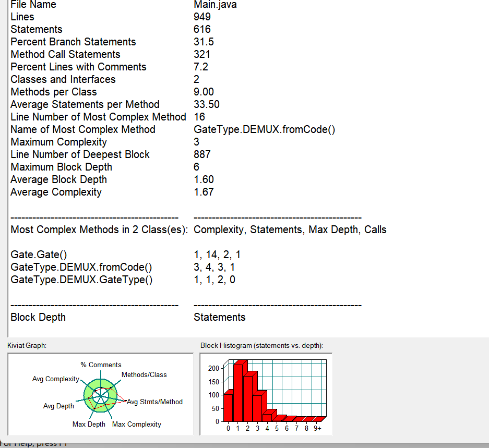Click the Percent Lines with Comments value 7.2

click(x=201, y=67)
